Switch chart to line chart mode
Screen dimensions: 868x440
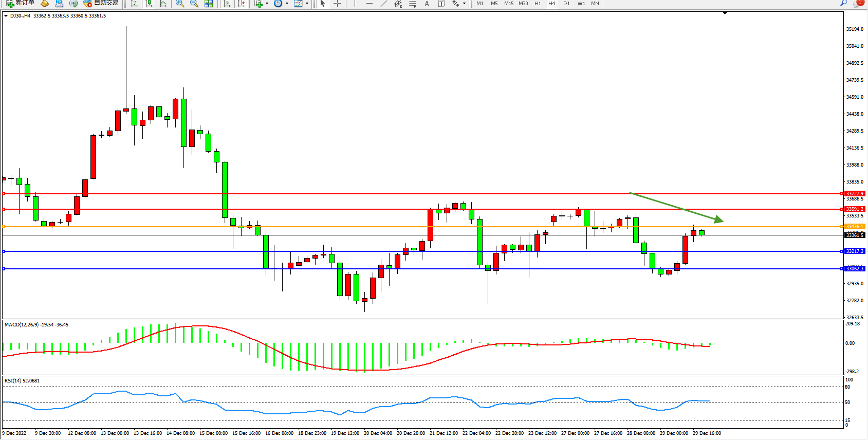coord(163,4)
